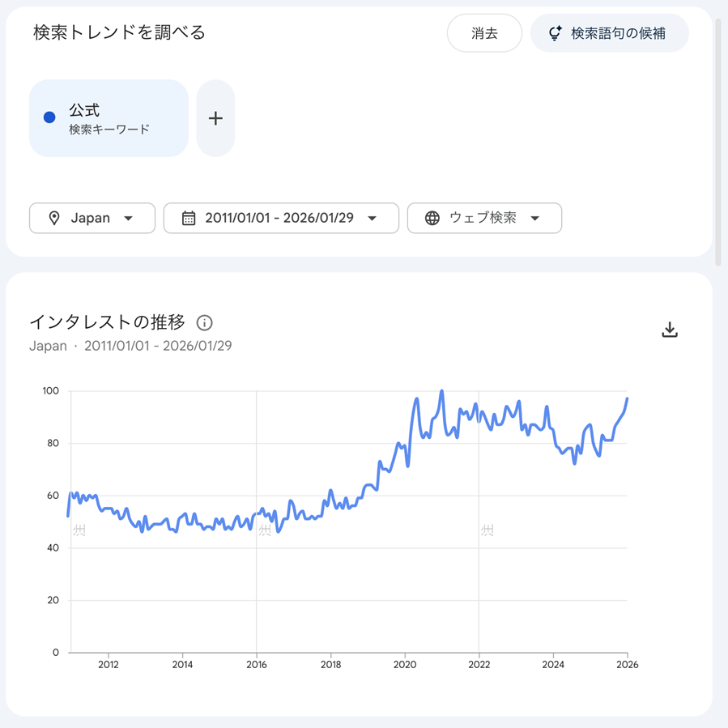Open the ウェブ検索 search type dropdown arrow
The image size is (728, 728).
click(x=535, y=218)
